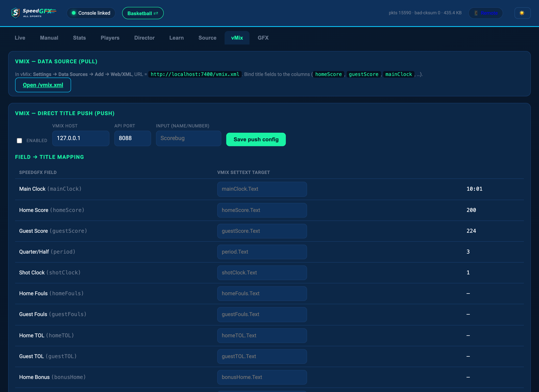This screenshot has height=392, width=539.
Task: Click the http://localhost:7400/vmix.xml URL
Action: pos(195,74)
